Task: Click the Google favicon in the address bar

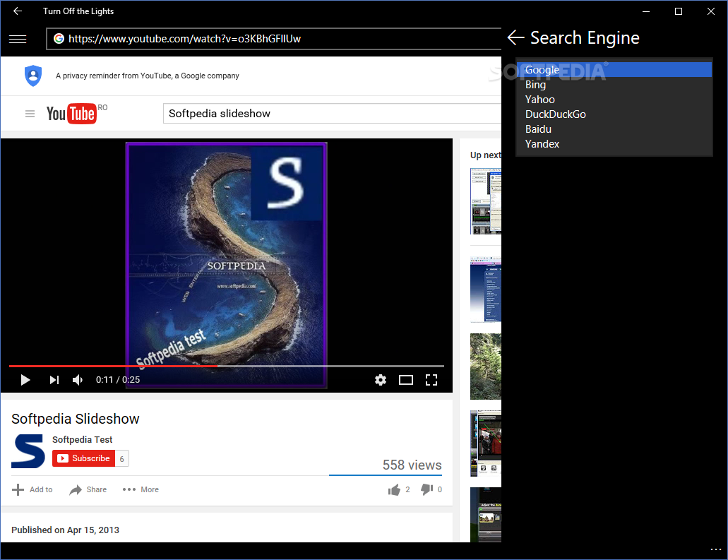Action: tap(59, 39)
